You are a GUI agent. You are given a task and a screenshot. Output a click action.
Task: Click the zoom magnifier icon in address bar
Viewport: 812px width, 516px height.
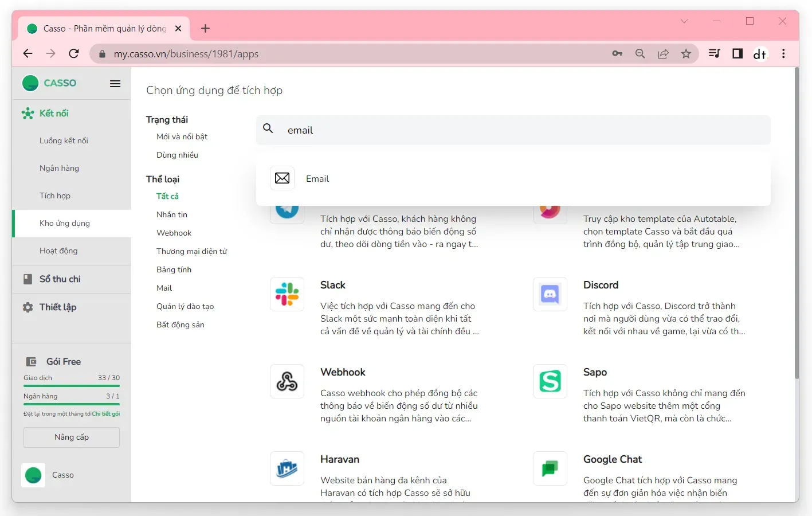pos(640,54)
